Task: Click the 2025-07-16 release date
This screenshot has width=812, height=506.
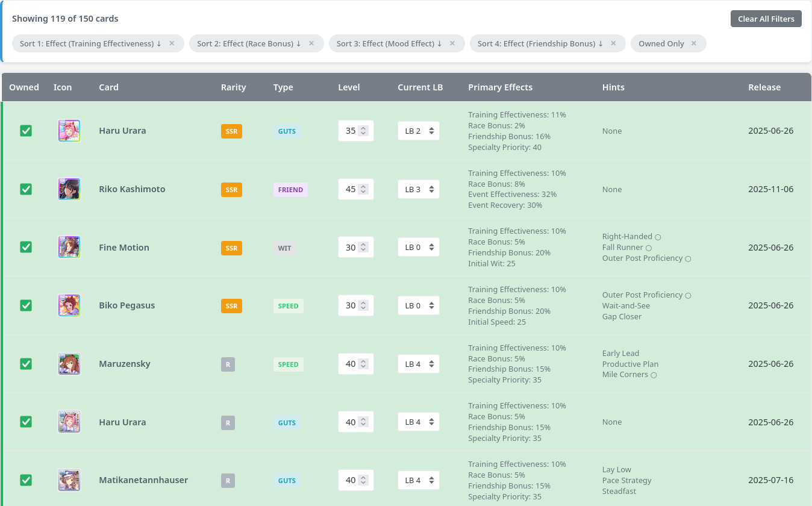Action: tap(771, 480)
